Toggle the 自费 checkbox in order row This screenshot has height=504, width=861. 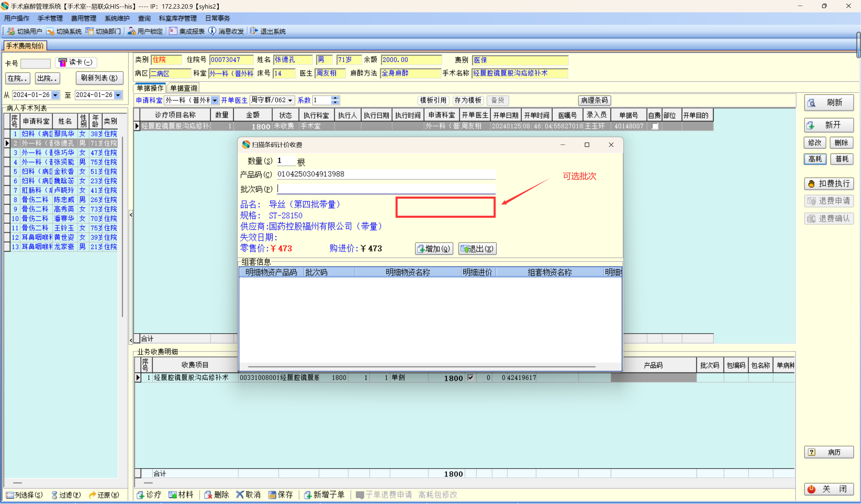pyautogui.click(x=655, y=126)
